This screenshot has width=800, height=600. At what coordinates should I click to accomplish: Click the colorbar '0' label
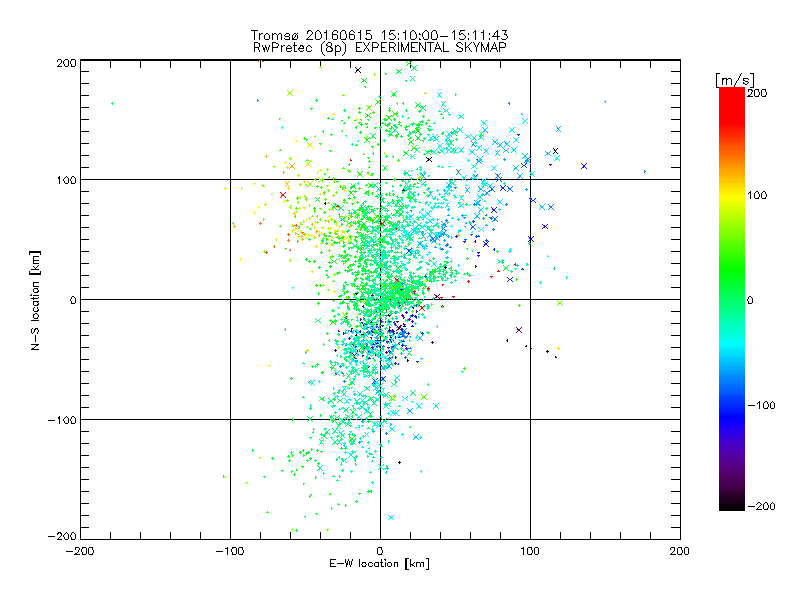point(750,300)
